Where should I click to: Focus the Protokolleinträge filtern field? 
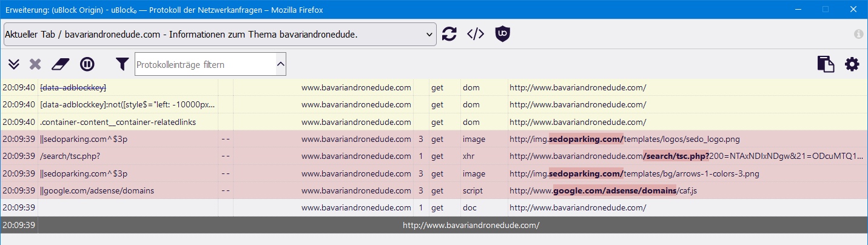coord(204,64)
